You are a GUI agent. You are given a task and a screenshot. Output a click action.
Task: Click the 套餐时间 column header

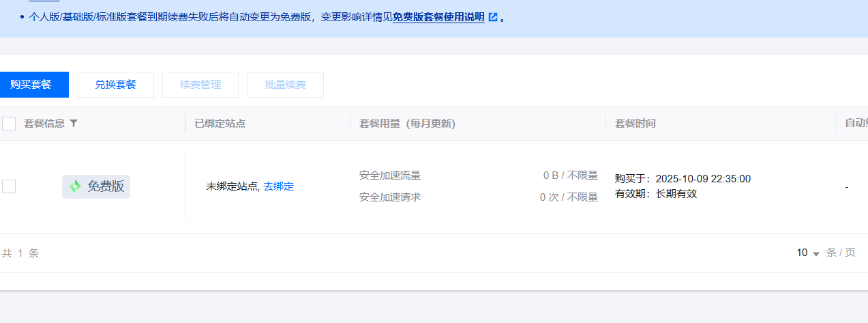635,124
